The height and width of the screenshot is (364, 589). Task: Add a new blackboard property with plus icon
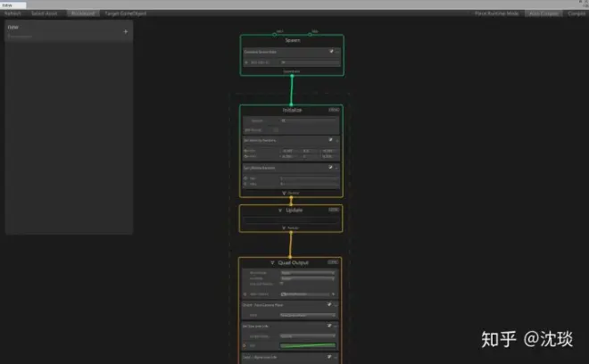coord(126,31)
